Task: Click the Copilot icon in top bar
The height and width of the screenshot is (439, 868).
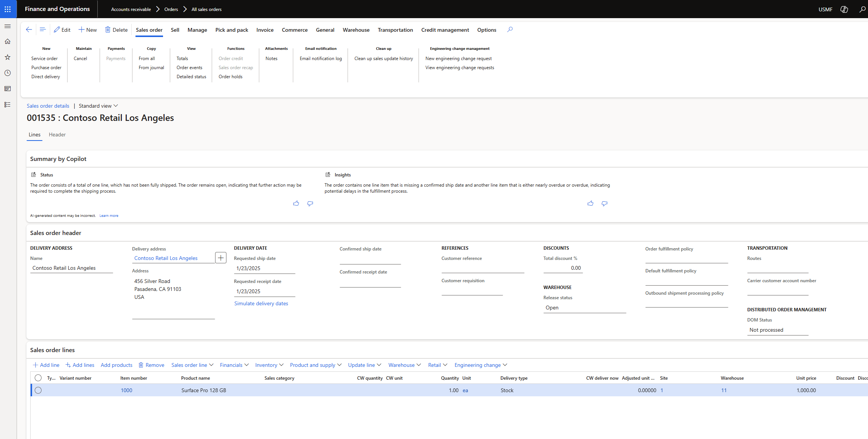Action: coord(844,9)
